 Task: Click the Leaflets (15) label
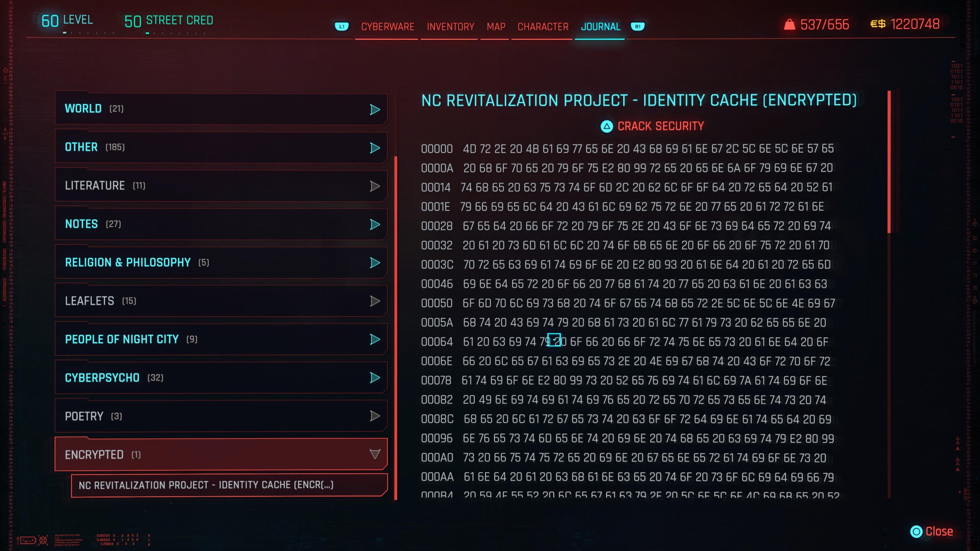(100, 301)
